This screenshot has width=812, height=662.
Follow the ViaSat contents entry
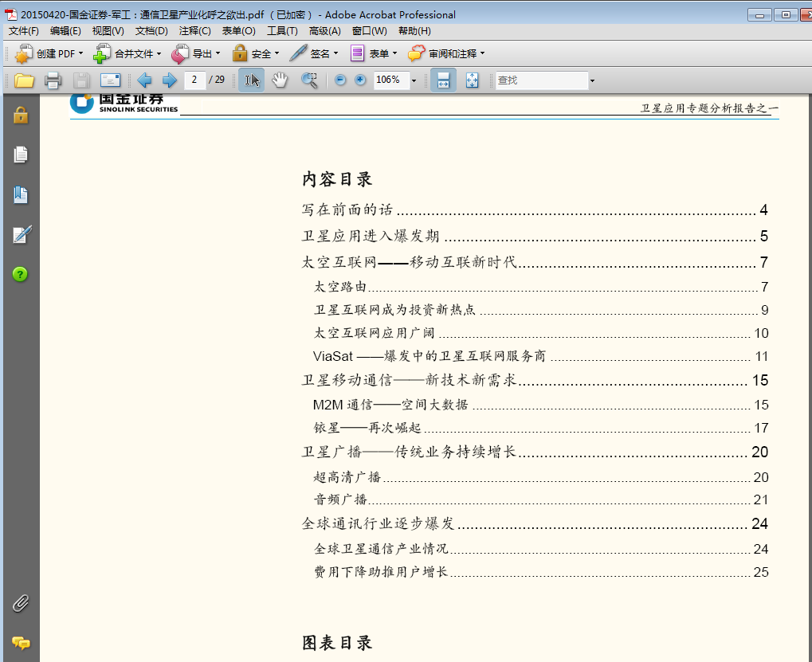tap(540, 356)
